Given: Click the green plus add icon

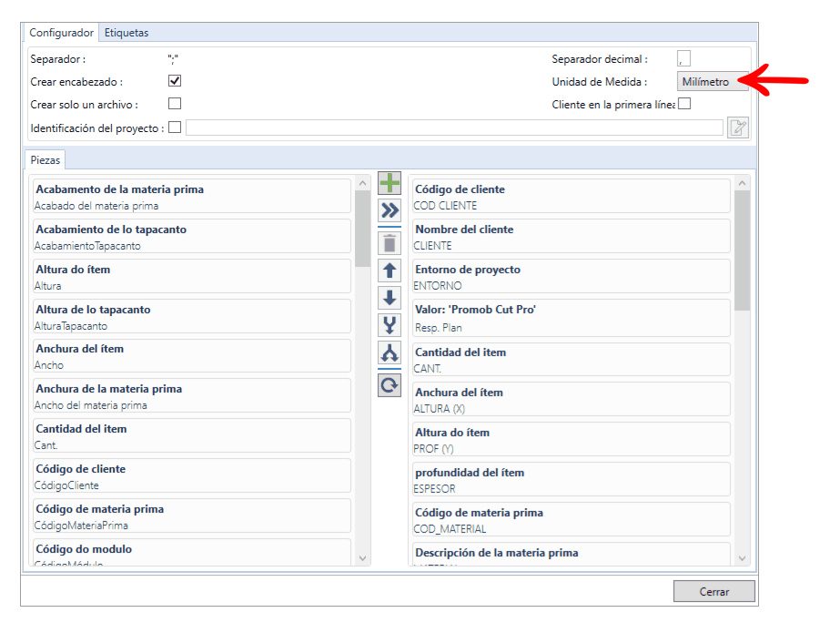Looking at the screenshot, I should point(390,183).
